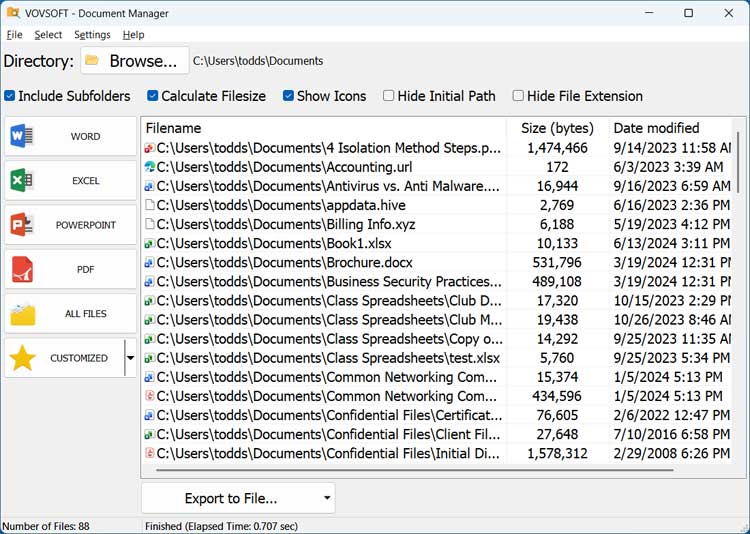Click the Finished elapsed time status text
The image size is (750, 534).
[221, 526]
